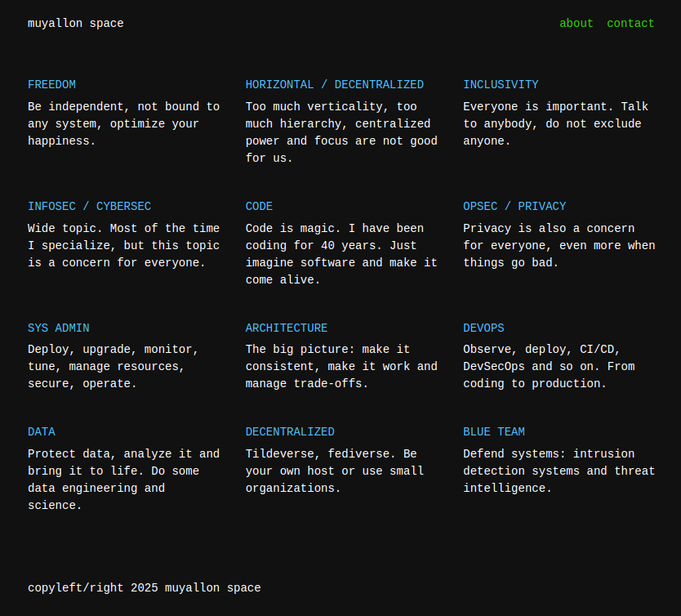Select the FREEDOM heading

click(51, 85)
